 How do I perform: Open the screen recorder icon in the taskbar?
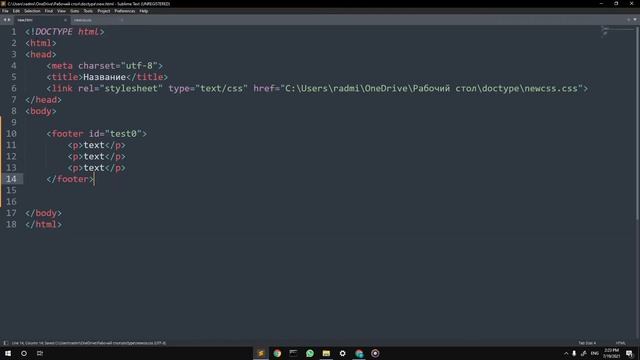click(x=375, y=353)
